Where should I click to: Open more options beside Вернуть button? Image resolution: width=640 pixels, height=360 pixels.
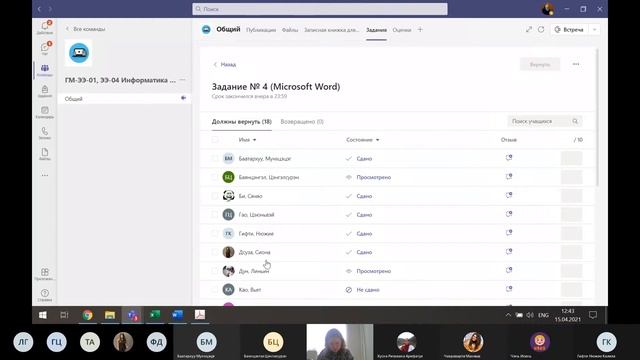576,64
